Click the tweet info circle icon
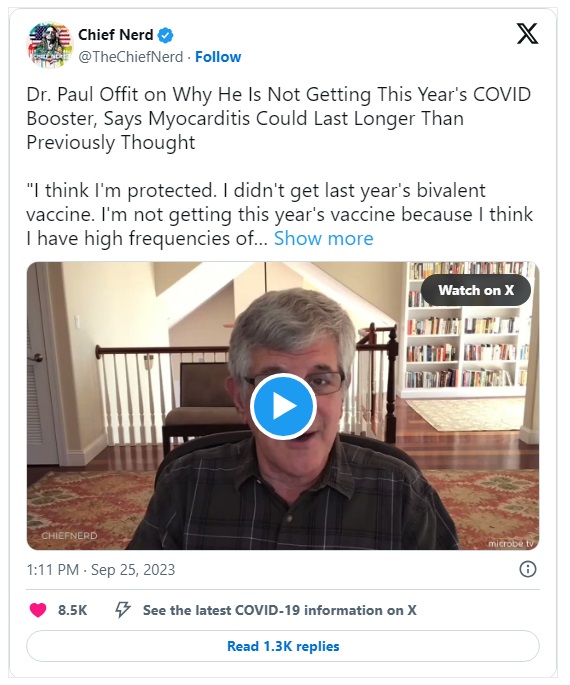The height and width of the screenshot is (685, 570). (528, 569)
